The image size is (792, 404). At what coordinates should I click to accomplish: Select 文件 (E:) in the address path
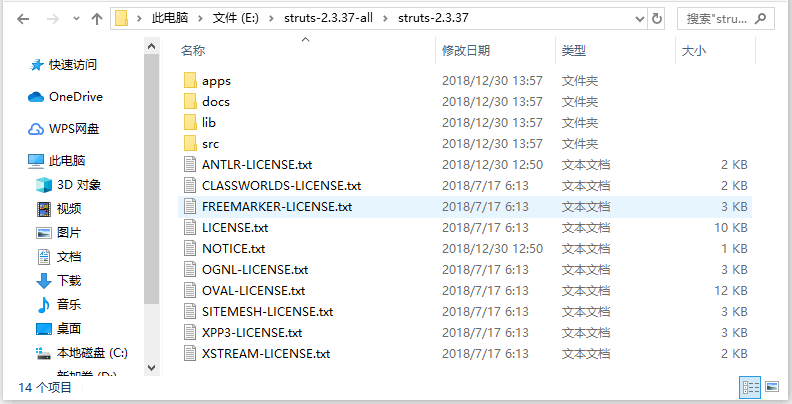[x=235, y=18]
